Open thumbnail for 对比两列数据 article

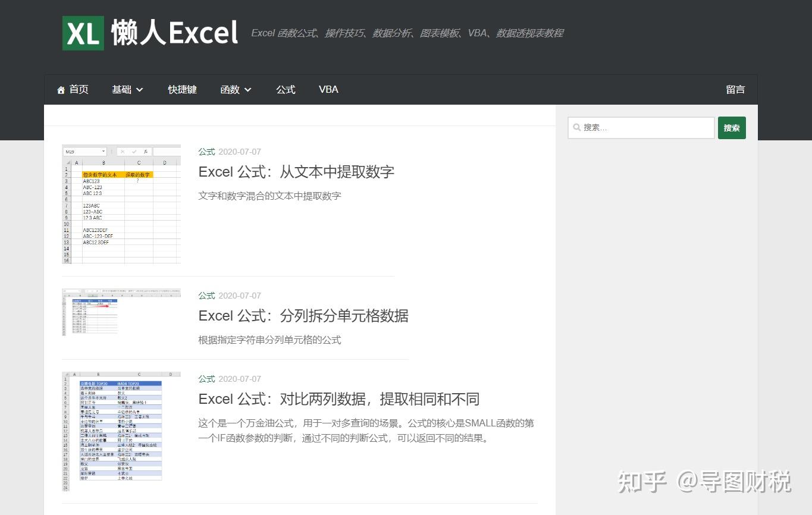click(121, 431)
